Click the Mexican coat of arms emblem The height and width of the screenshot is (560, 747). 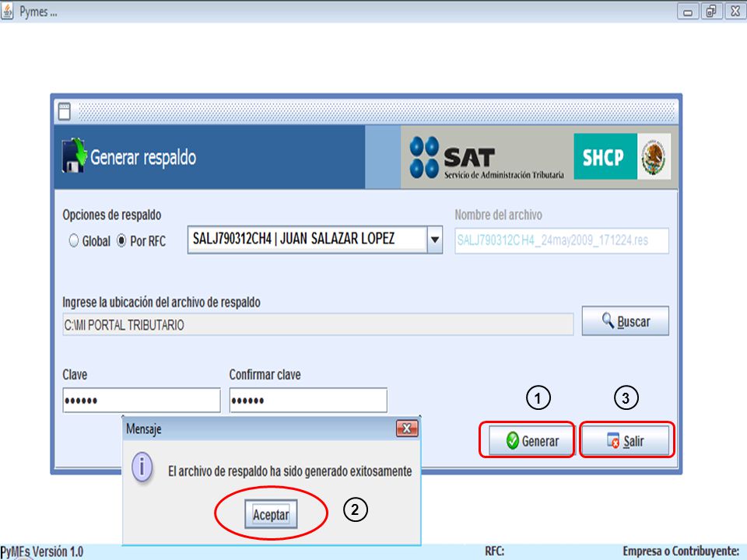click(654, 156)
